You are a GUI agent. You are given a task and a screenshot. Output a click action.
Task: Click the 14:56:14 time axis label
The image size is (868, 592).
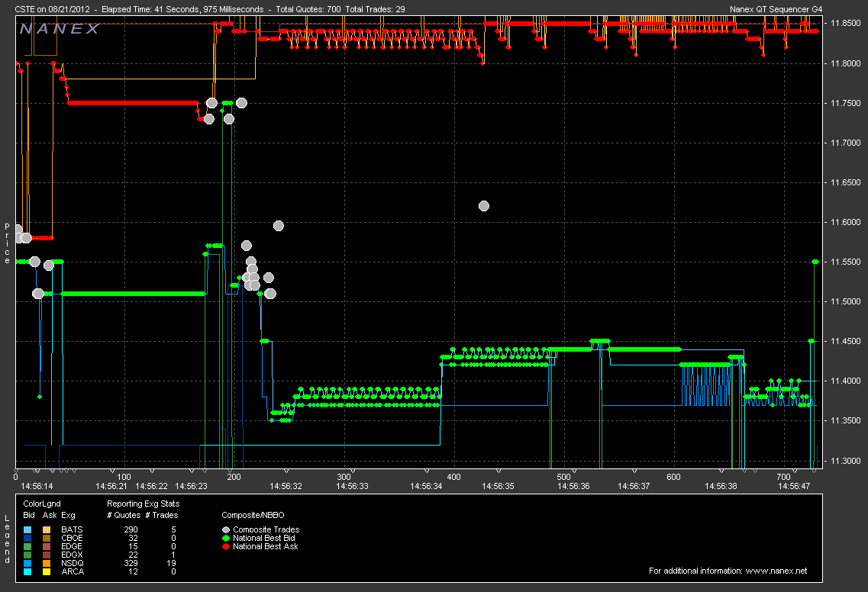[x=37, y=486]
